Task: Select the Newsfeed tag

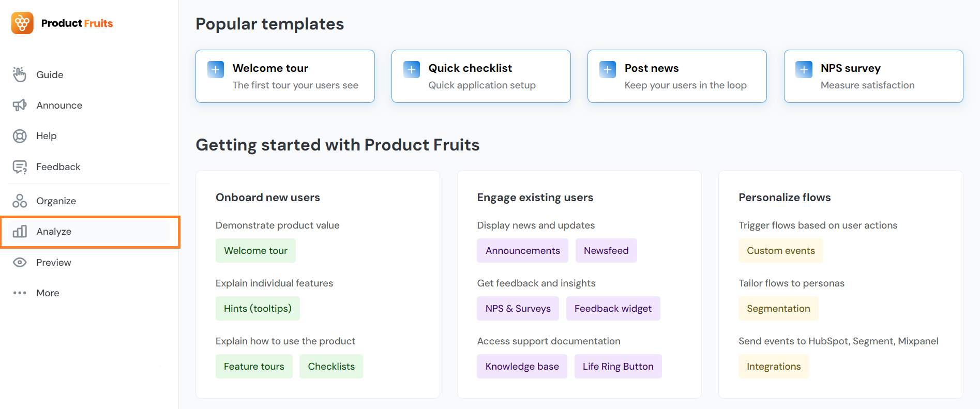Action: pyautogui.click(x=606, y=251)
